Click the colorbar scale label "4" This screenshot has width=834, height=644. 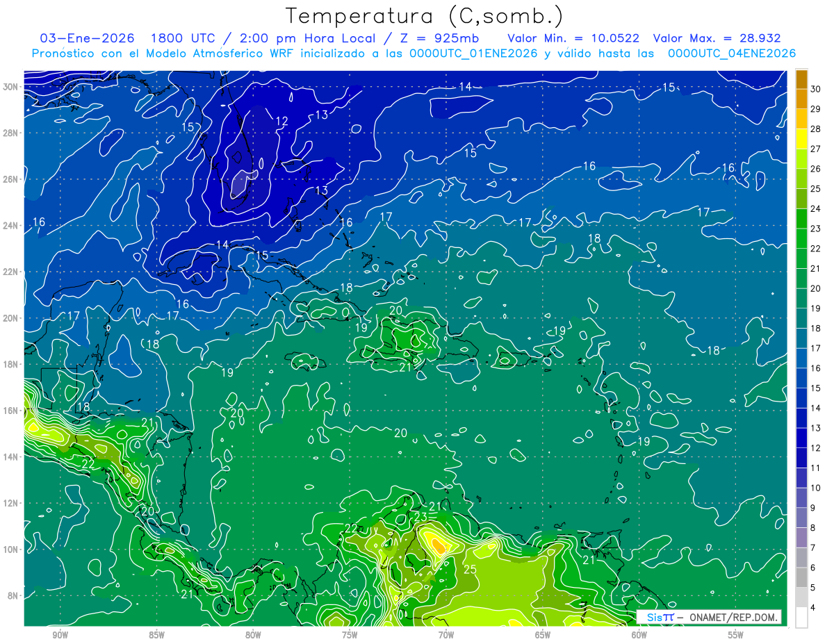(814, 609)
